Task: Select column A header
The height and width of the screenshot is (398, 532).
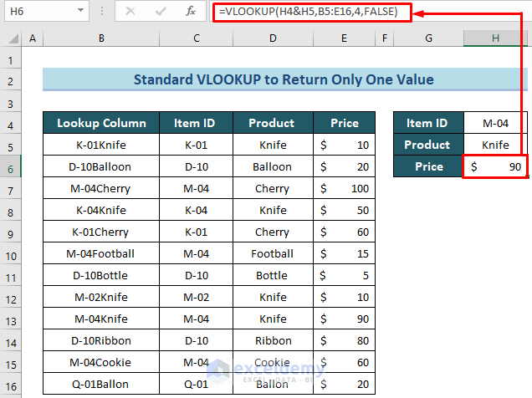Action: 33,38
